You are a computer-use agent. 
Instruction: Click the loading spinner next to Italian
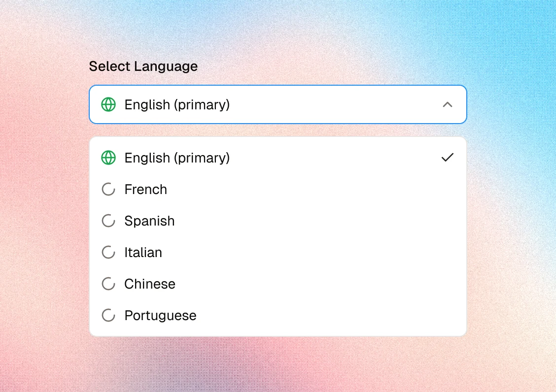(x=108, y=252)
